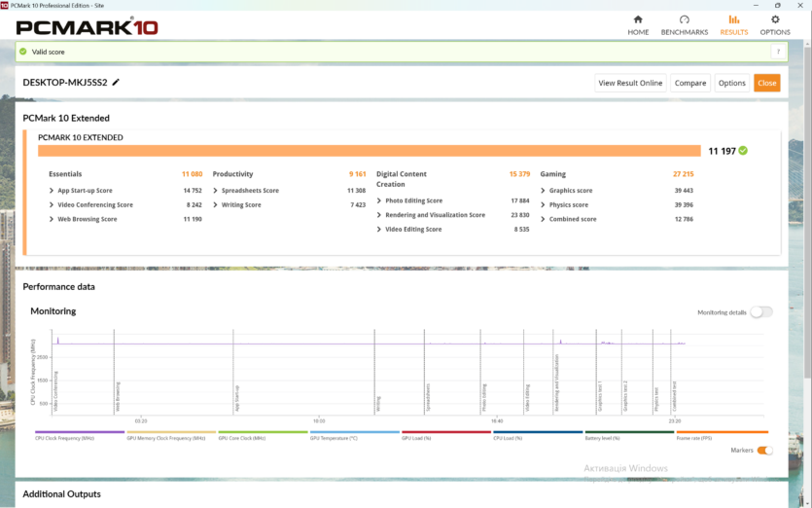Expand Rendering and Visualization Score row
812x508 pixels.
[379, 215]
